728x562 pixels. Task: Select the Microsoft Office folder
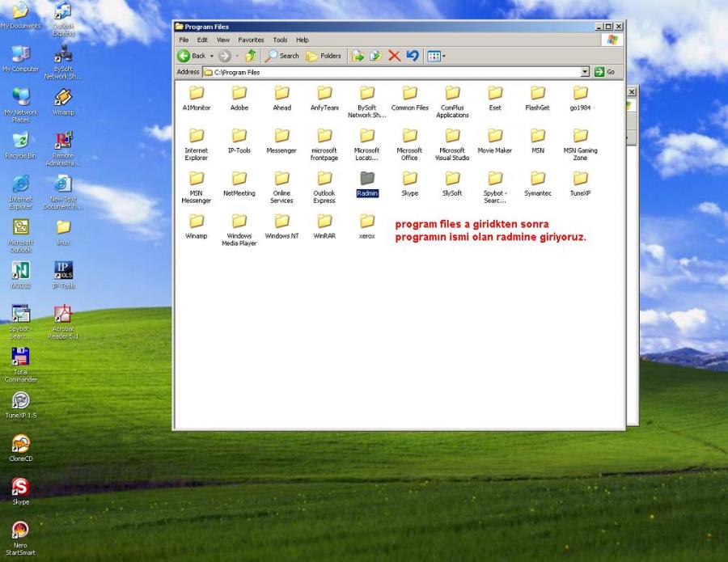409,145
